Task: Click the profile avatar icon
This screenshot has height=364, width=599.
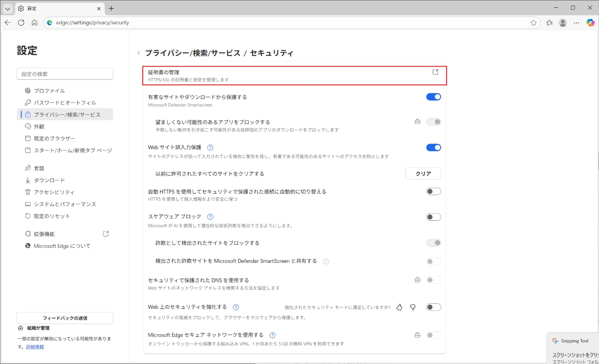Action: click(x=563, y=22)
